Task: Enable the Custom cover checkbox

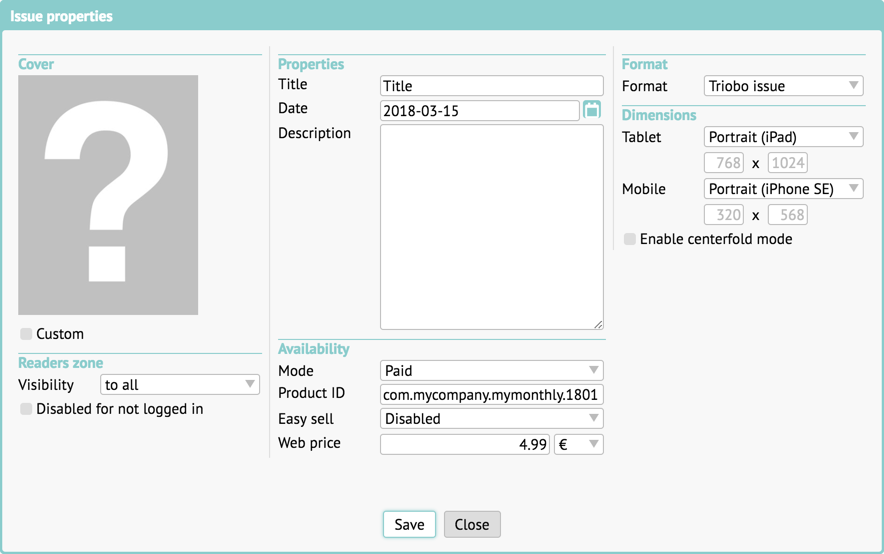Action: [26, 334]
